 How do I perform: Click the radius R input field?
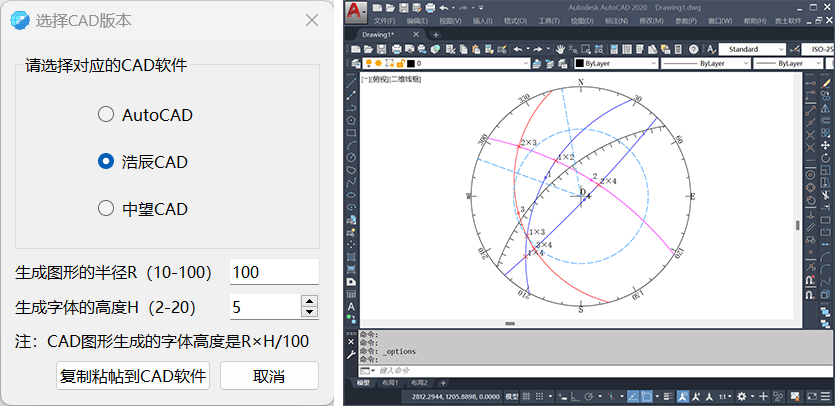tap(273, 272)
